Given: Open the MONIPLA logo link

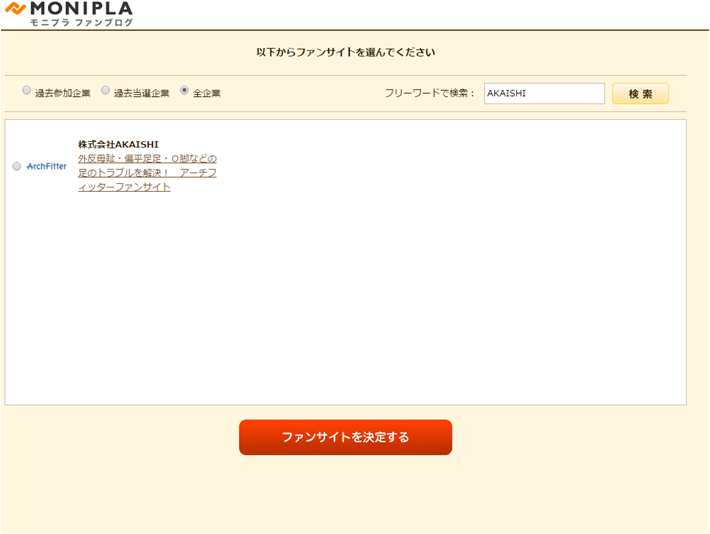Looking at the screenshot, I should [x=69, y=14].
